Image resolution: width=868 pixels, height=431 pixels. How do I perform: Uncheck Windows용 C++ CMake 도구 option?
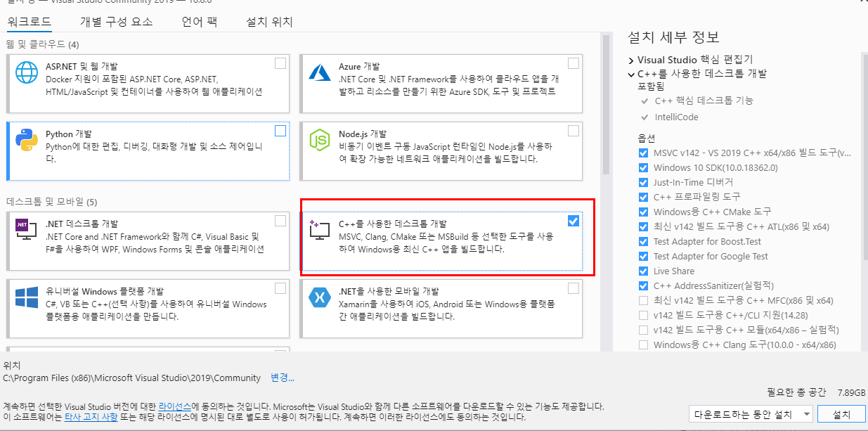pyautogui.click(x=643, y=212)
